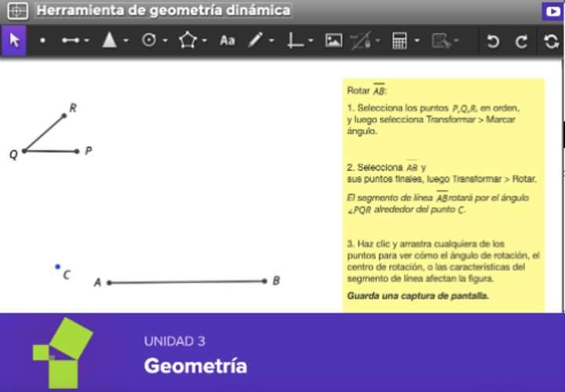Click the purple video icon

click(552, 11)
